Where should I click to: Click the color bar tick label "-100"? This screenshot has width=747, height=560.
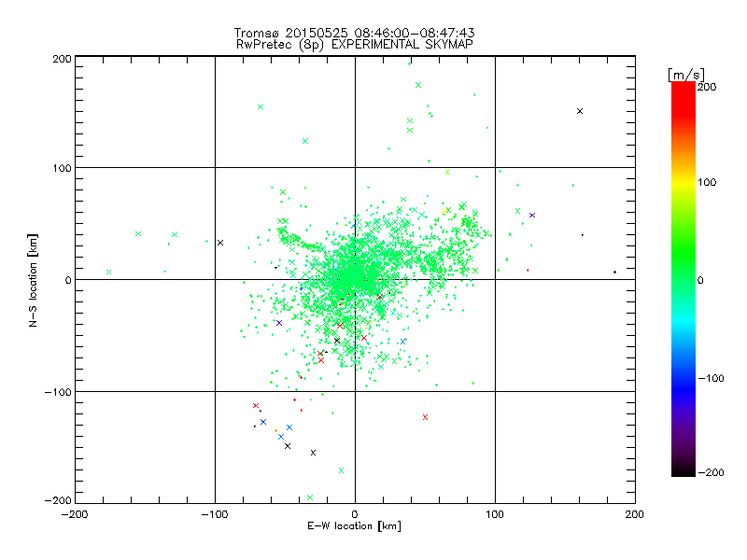711,379
